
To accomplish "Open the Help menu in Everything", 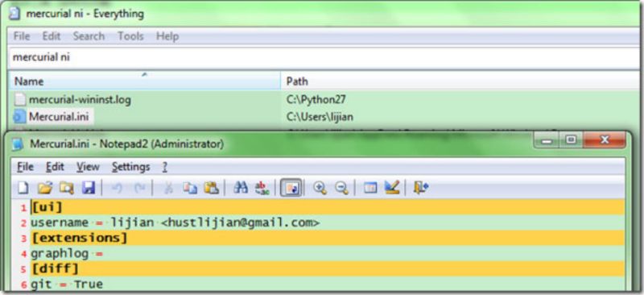I will [x=167, y=36].
